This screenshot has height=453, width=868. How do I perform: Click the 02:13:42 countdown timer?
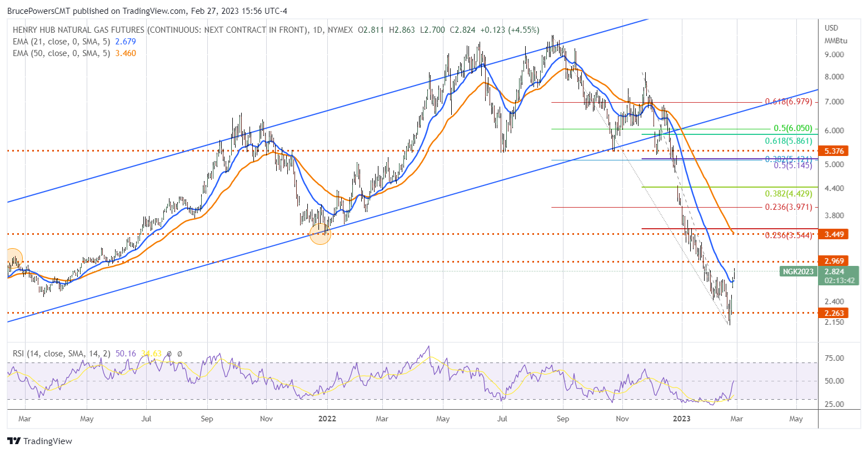pyautogui.click(x=839, y=280)
